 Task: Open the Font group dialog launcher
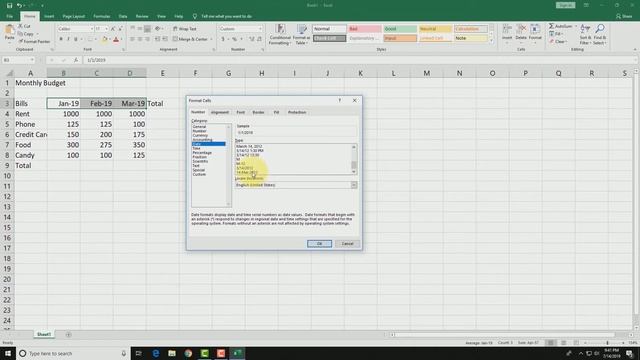tap(123, 49)
